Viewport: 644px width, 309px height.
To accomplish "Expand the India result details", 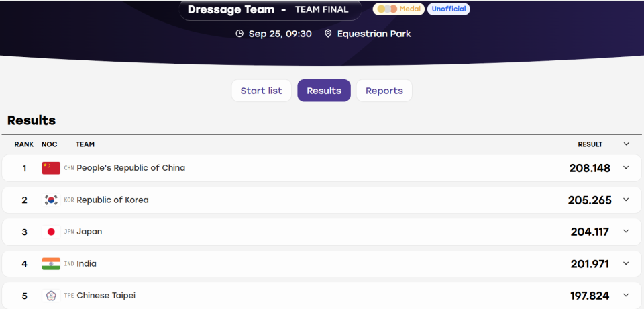I will click(x=626, y=263).
